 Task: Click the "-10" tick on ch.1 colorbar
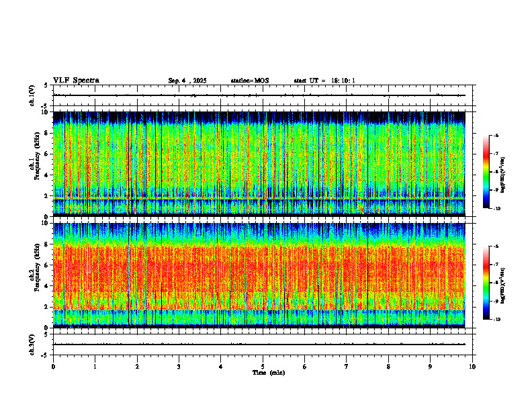tap(496, 209)
